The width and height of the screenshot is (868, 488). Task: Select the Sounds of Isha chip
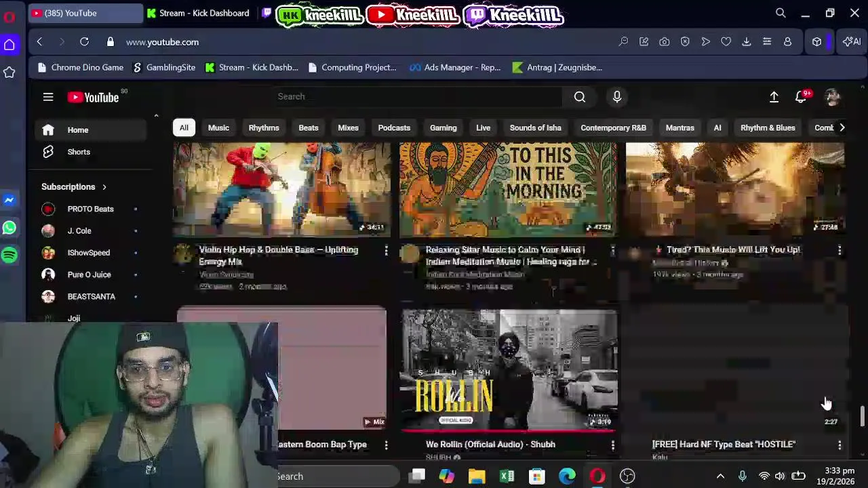(x=536, y=127)
